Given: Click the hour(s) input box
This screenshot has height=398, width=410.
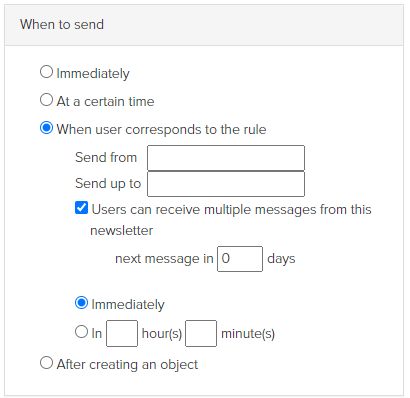Looking at the screenshot, I should pyautogui.click(x=122, y=333).
